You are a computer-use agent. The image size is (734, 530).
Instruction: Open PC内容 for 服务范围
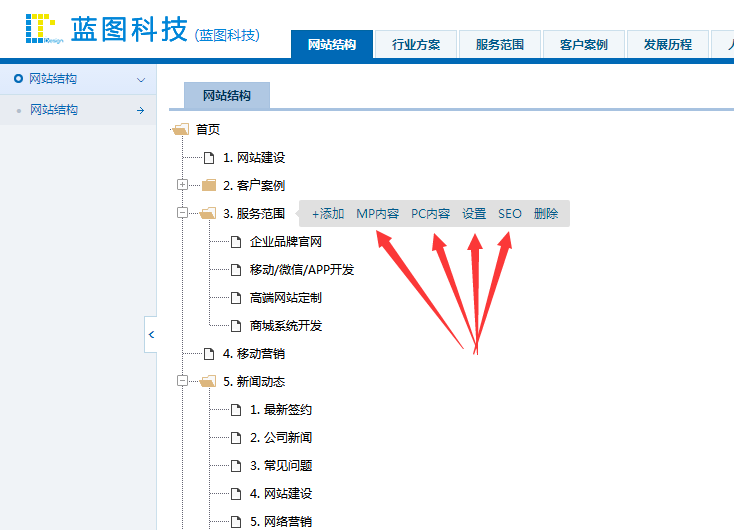pyautogui.click(x=430, y=214)
